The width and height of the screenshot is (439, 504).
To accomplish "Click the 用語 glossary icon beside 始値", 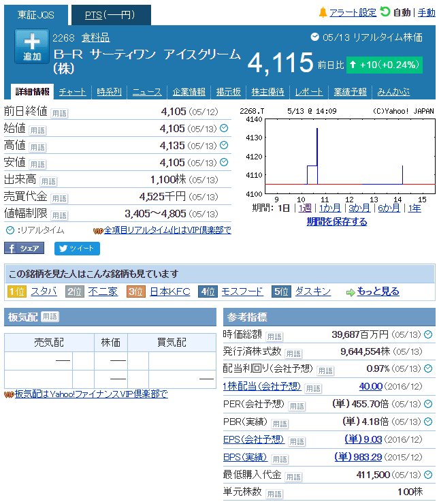I will [37, 131].
